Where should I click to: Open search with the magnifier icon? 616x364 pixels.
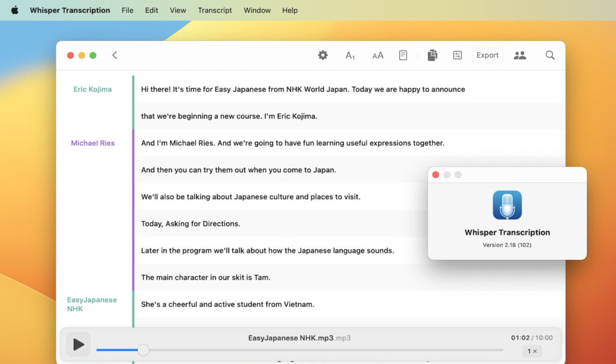pos(550,55)
